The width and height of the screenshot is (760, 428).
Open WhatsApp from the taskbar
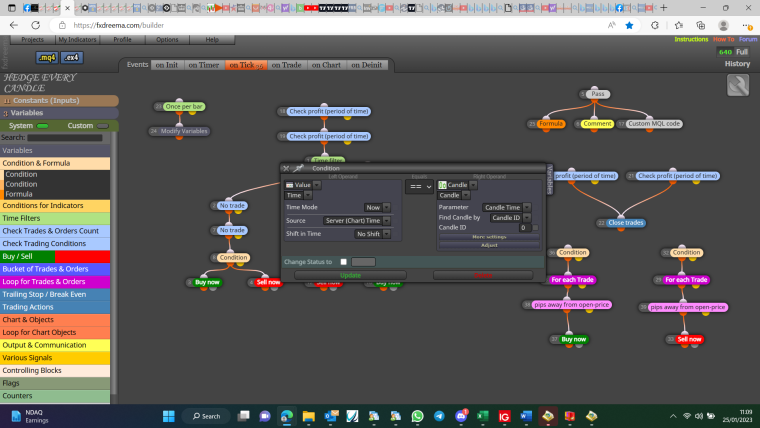click(417, 416)
